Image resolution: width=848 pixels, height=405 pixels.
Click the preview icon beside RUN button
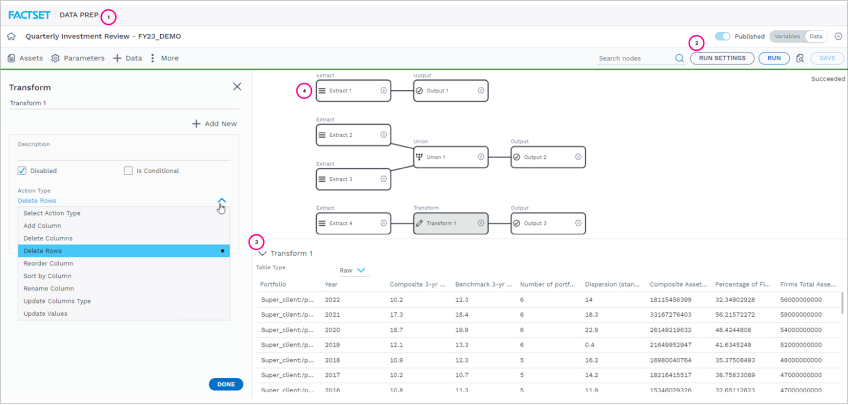click(800, 58)
